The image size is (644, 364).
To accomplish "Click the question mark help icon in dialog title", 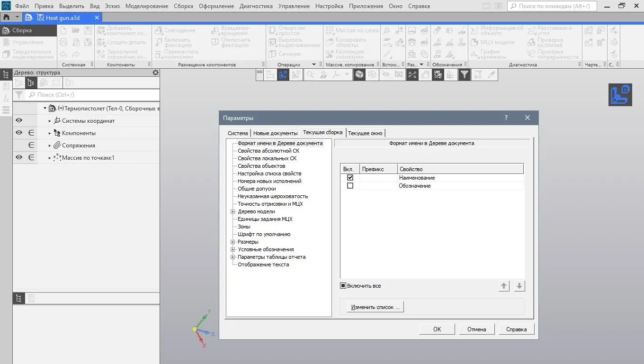I will pos(506,118).
